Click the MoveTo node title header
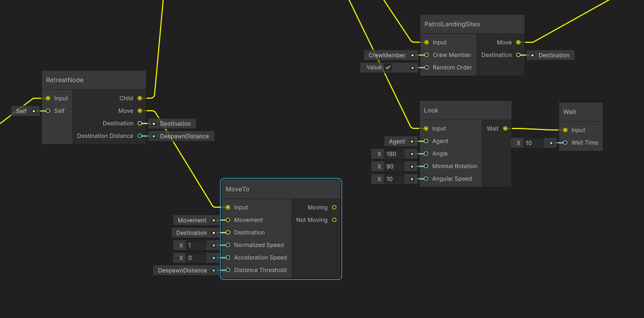 (x=282, y=189)
